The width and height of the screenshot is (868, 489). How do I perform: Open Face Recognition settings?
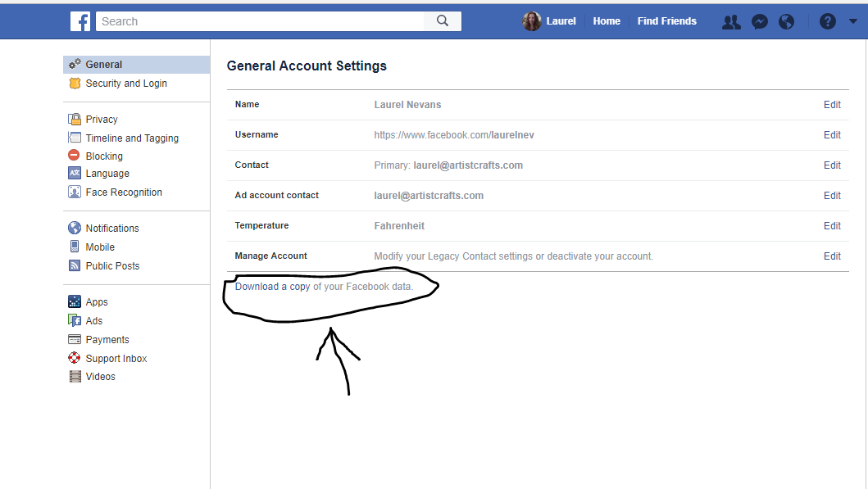pos(124,192)
